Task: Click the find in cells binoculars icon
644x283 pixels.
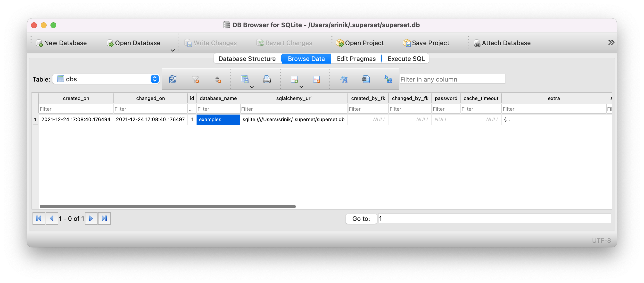Action: tap(366, 79)
